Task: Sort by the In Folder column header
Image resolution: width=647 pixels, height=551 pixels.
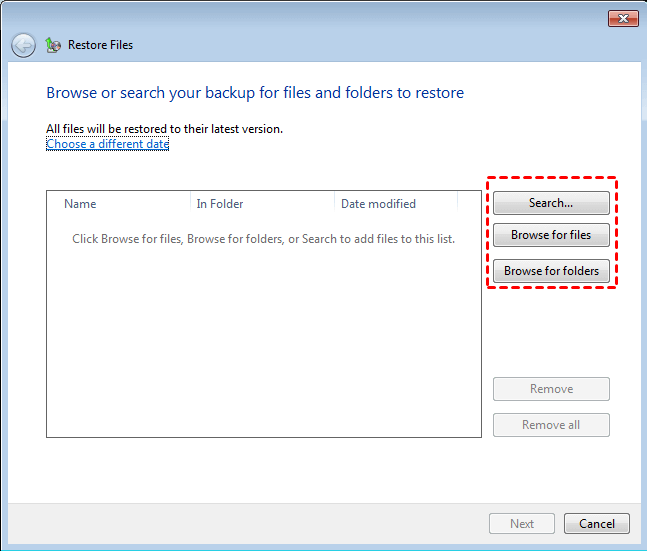Action: [x=220, y=204]
